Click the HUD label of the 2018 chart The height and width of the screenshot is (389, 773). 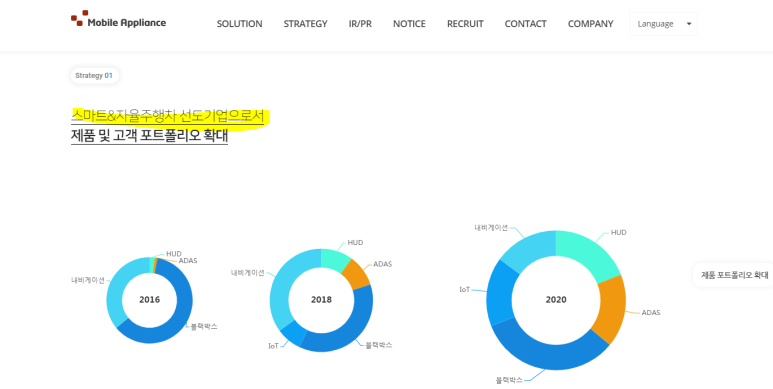coord(355,243)
